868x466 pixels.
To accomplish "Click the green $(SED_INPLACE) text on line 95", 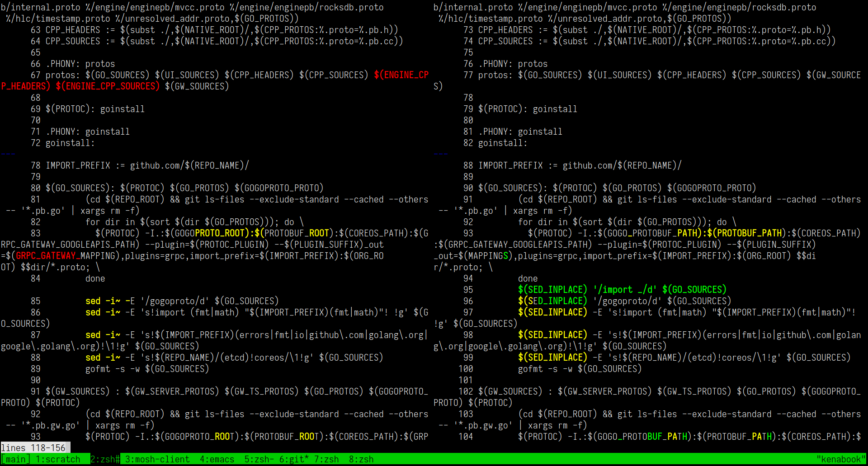I will pyautogui.click(x=552, y=289).
